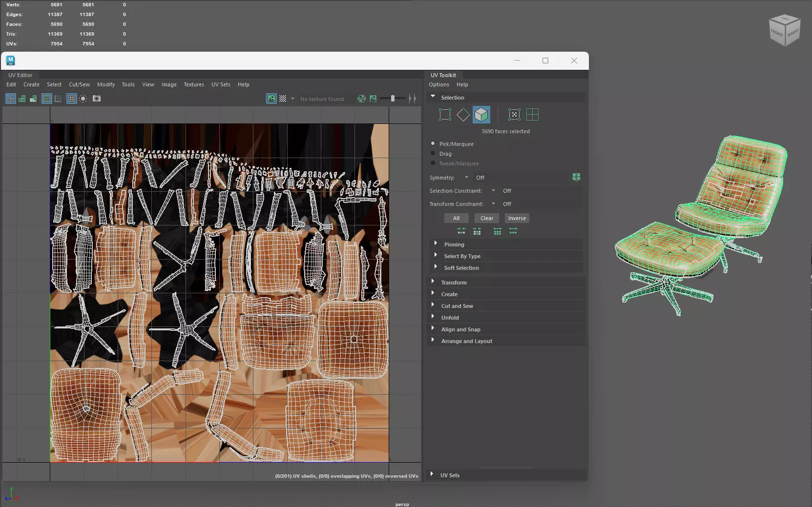812x507 pixels.
Task: Click the view cube in the viewport
Action: click(x=784, y=30)
